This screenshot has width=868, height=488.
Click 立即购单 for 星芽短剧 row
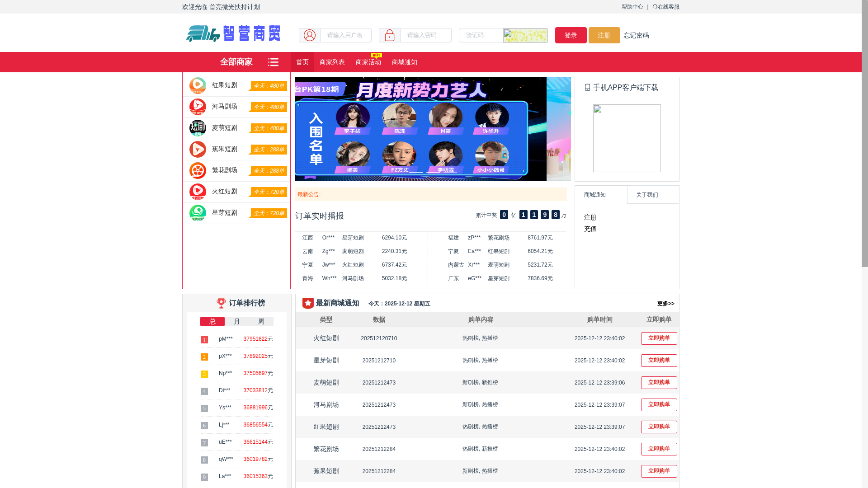tap(659, 361)
